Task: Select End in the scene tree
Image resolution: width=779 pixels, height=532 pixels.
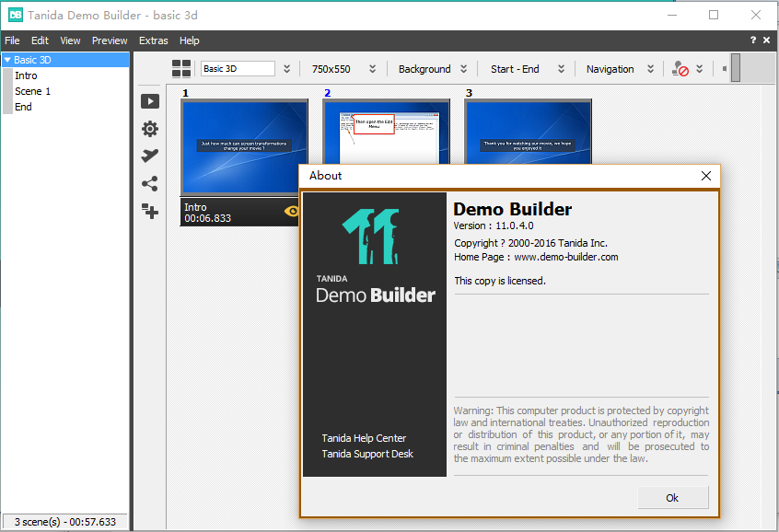Action: [x=23, y=107]
